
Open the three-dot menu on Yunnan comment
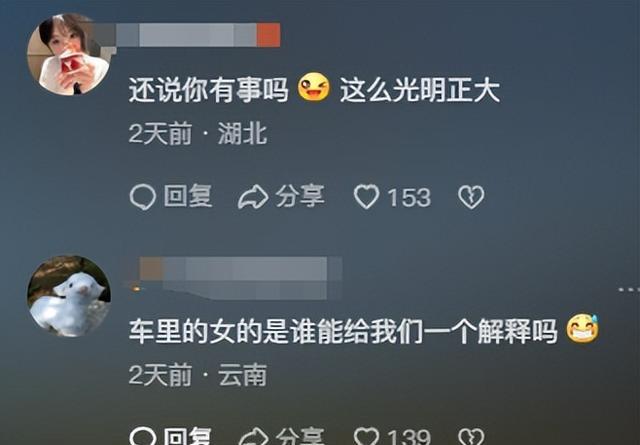629,289
